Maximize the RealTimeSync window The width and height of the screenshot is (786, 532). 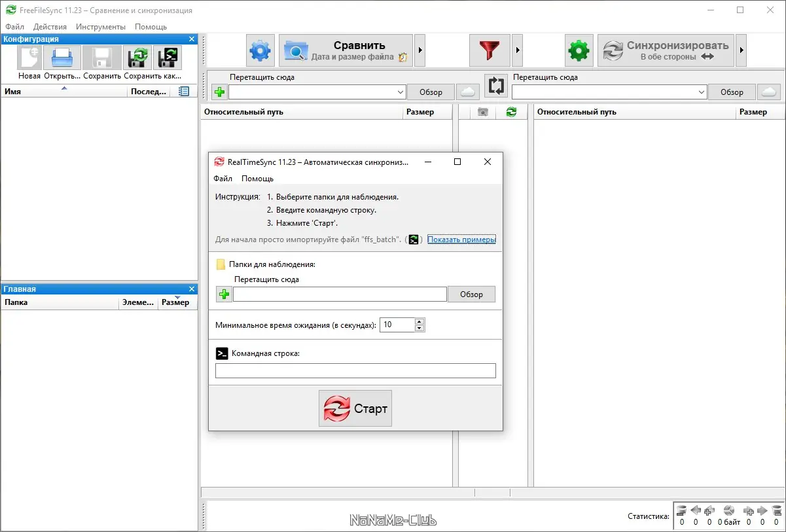coord(457,162)
